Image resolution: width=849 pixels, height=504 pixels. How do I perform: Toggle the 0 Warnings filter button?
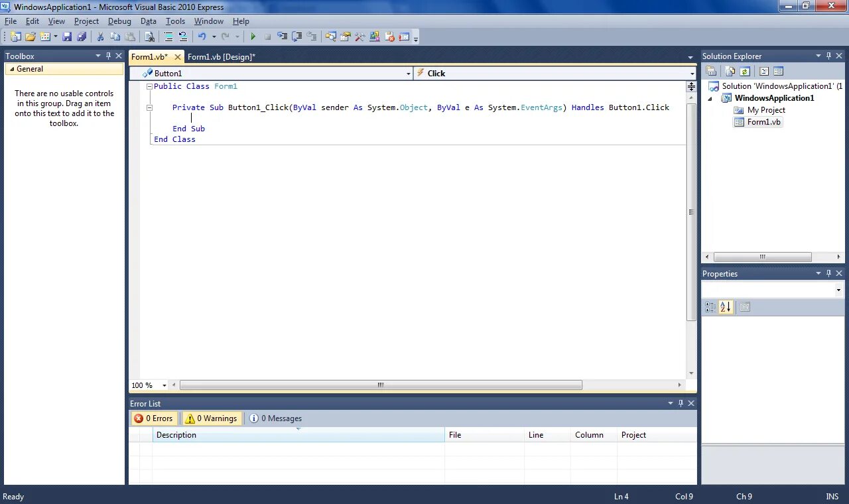[211, 418]
